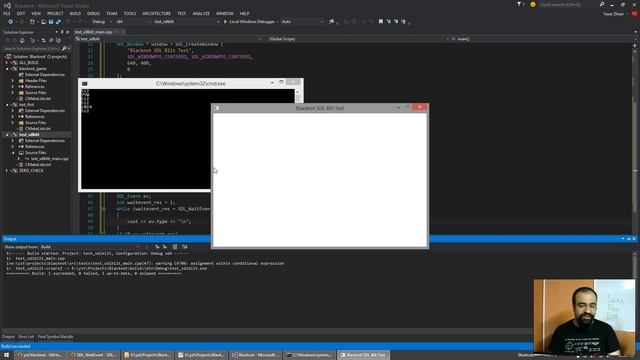Switch to Blacknot Microsoft Visual Studio taskbar item
This screenshot has height=360, width=640.
(x=256, y=355)
